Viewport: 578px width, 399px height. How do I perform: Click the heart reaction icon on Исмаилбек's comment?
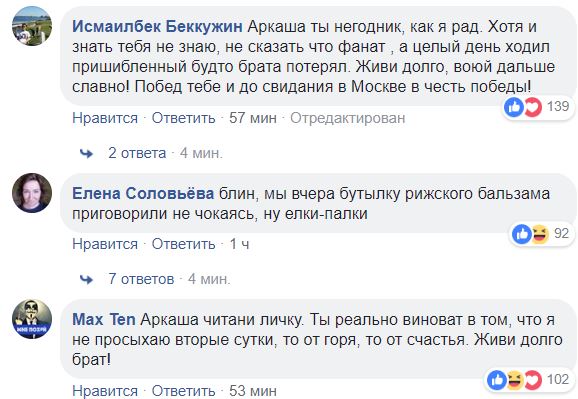(532, 107)
